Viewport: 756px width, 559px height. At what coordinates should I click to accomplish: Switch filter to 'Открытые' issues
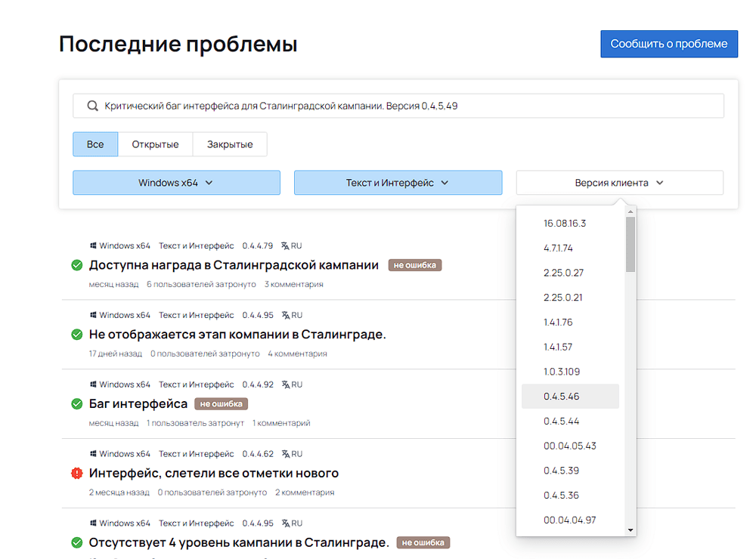pos(155,144)
